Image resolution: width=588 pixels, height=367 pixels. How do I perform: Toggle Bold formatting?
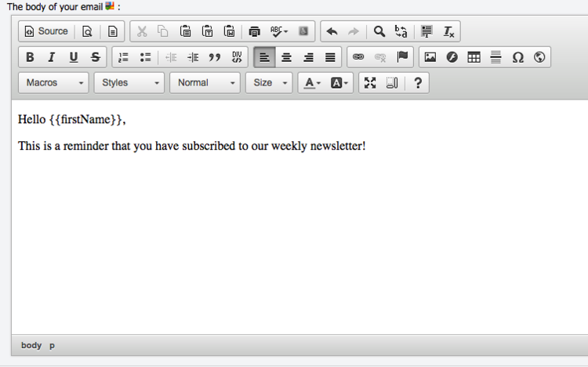(x=30, y=57)
